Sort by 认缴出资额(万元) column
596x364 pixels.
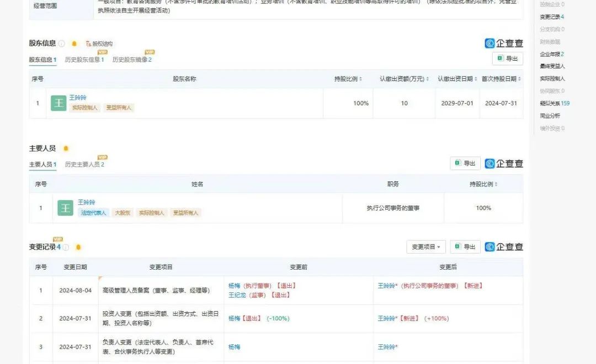point(404,79)
